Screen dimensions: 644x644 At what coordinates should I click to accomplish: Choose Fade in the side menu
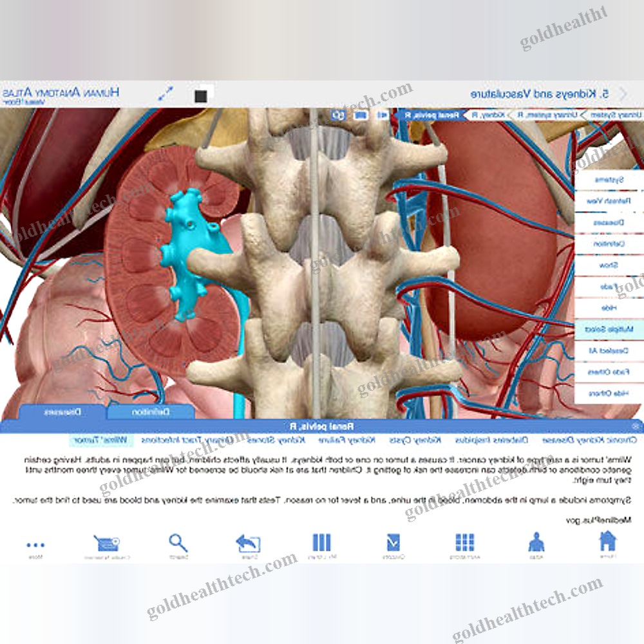coord(609,287)
